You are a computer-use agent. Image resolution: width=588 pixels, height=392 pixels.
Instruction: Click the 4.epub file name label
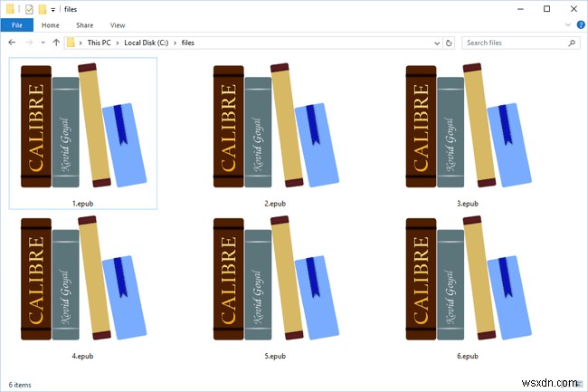82,356
